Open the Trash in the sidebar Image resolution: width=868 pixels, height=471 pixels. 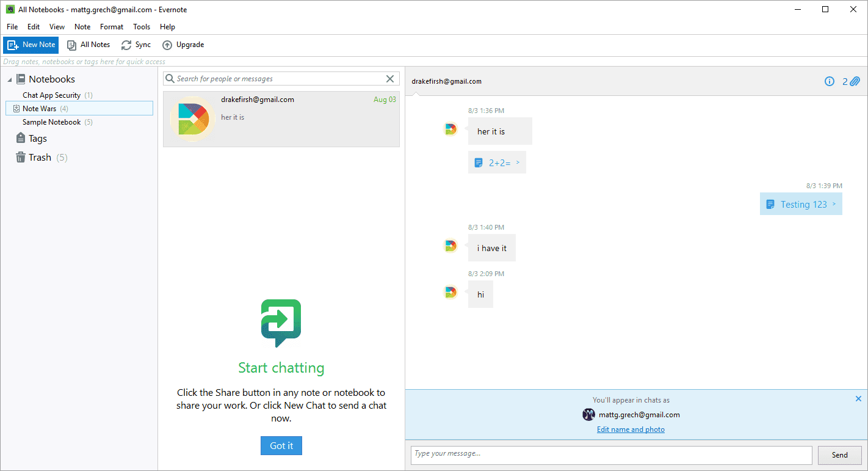(40, 158)
